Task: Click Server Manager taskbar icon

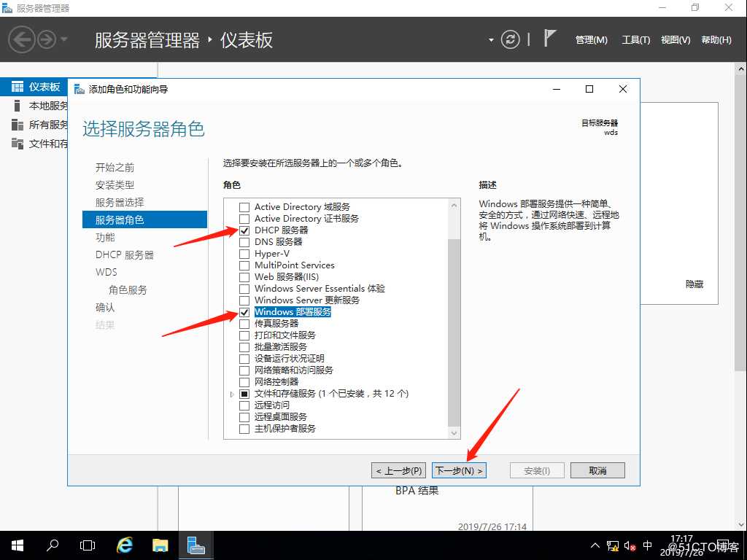Action: pos(196,545)
